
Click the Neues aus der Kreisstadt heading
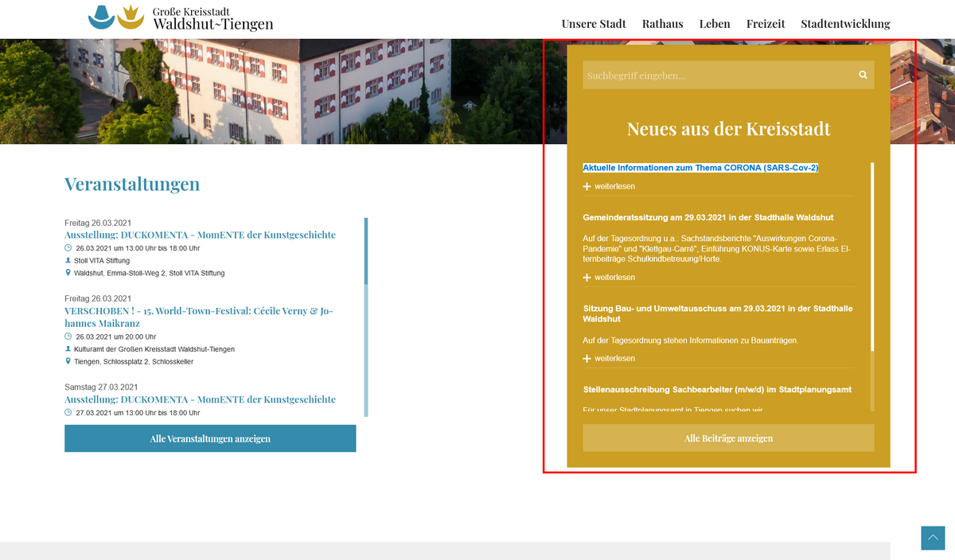(728, 129)
